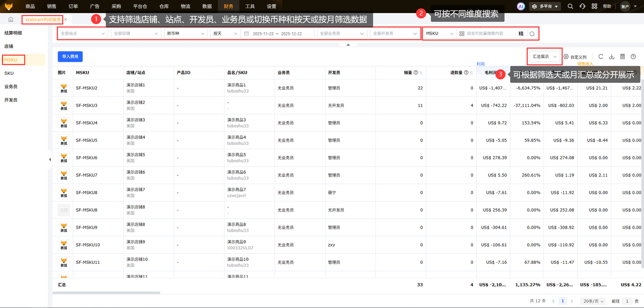644x308 pixels.
Task: Click the fox logo in the top-left corner
Action: [9, 7]
